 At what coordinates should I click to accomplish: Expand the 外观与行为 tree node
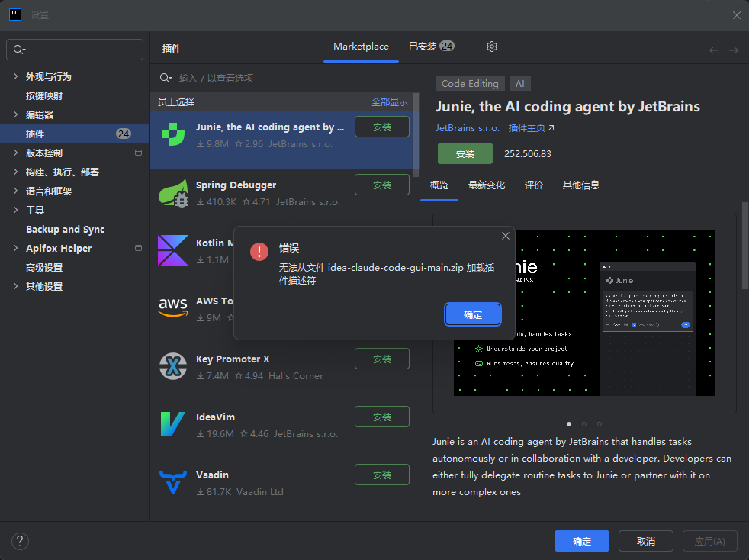16,76
